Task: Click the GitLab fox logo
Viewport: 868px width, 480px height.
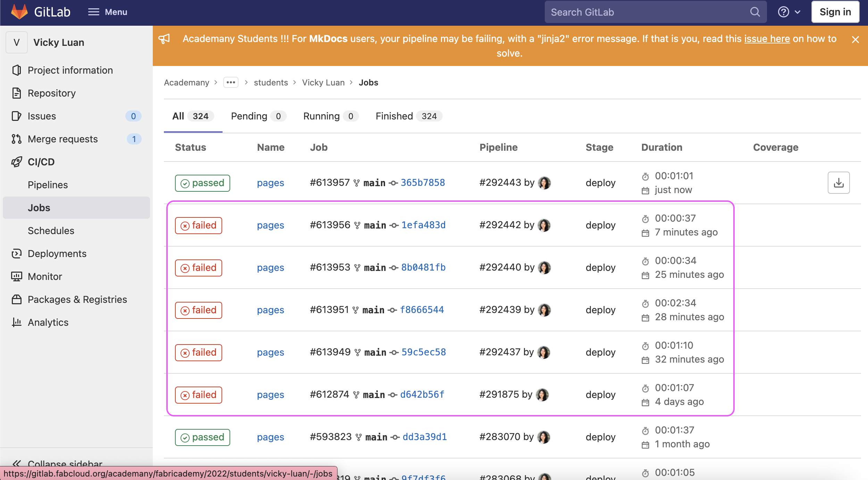Action: [19, 12]
